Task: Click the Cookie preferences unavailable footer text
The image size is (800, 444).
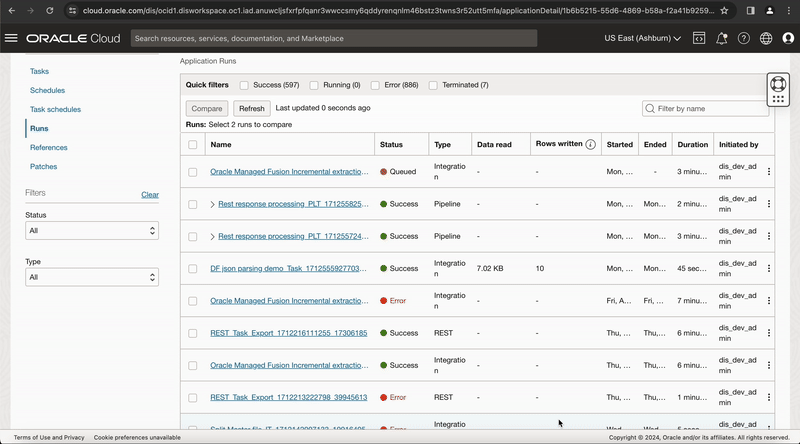Action: [137, 437]
